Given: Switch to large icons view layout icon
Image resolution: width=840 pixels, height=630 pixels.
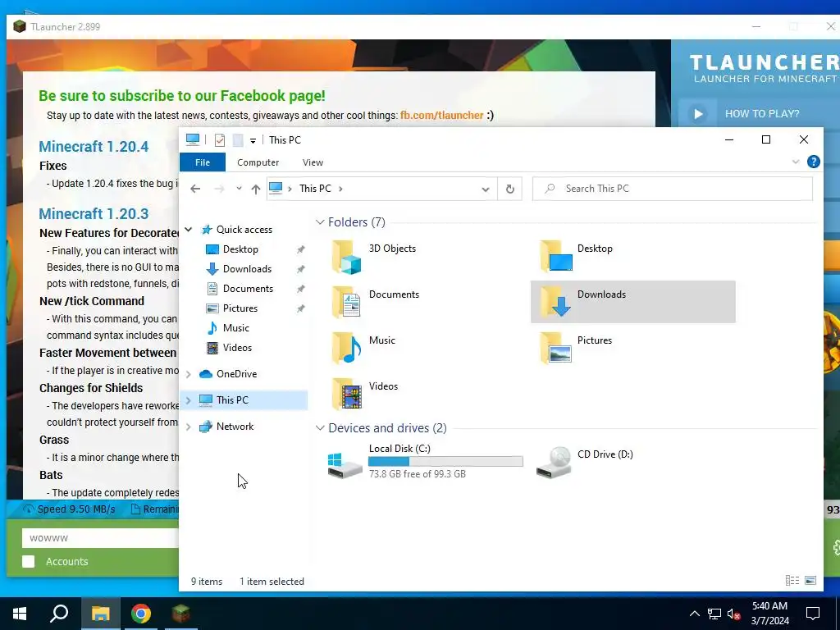Looking at the screenshot, I should pyautogui.click(x=810, y=580).
